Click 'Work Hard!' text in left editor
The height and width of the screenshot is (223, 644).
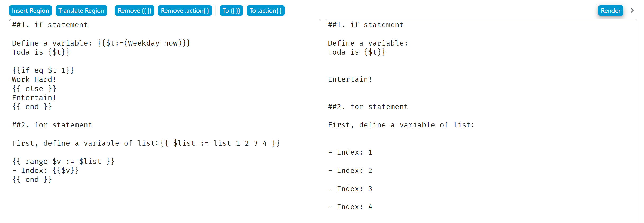click(34, 79)
